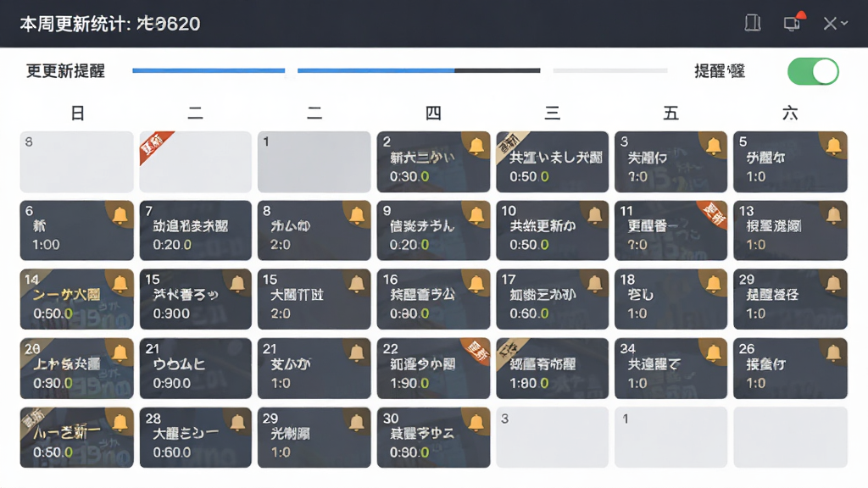Click the bell on the day 13 card

tap(833, 215)
